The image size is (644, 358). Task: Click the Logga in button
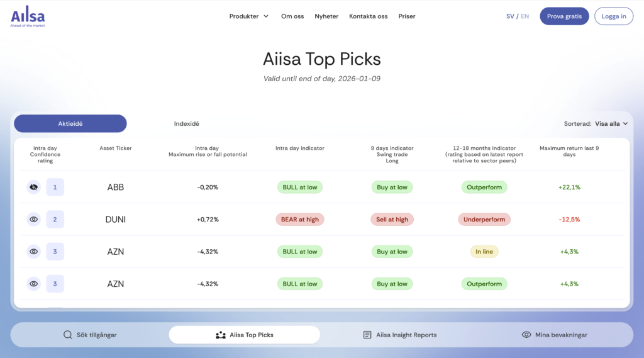(x=614, y=16)
